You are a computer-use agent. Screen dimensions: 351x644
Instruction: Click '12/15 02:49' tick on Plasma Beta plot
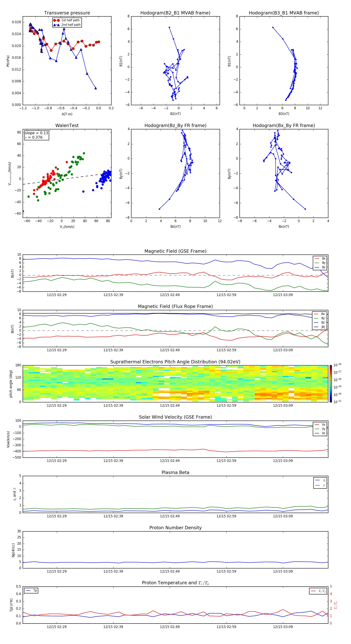pos(170,516)
